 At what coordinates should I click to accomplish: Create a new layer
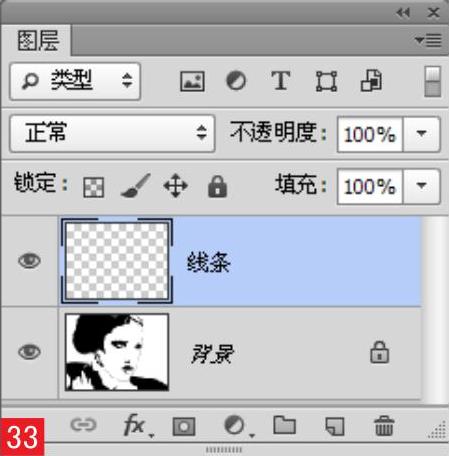tap(335, 426)
